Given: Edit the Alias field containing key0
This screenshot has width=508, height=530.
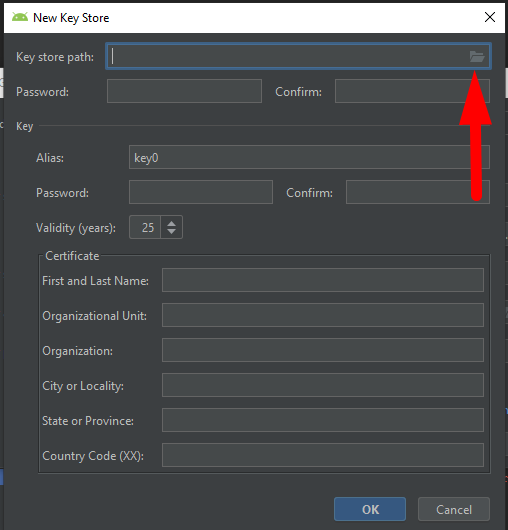Looking at the screenshot, I should pyautogui.click(x=309, y=157).
